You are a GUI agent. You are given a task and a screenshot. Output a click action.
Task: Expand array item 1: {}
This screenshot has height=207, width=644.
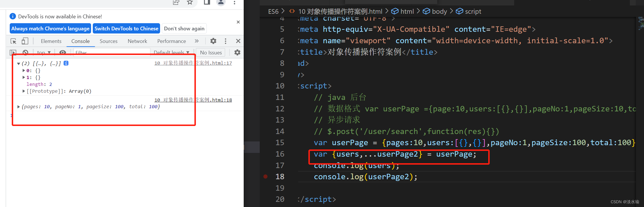coord(24,77)
